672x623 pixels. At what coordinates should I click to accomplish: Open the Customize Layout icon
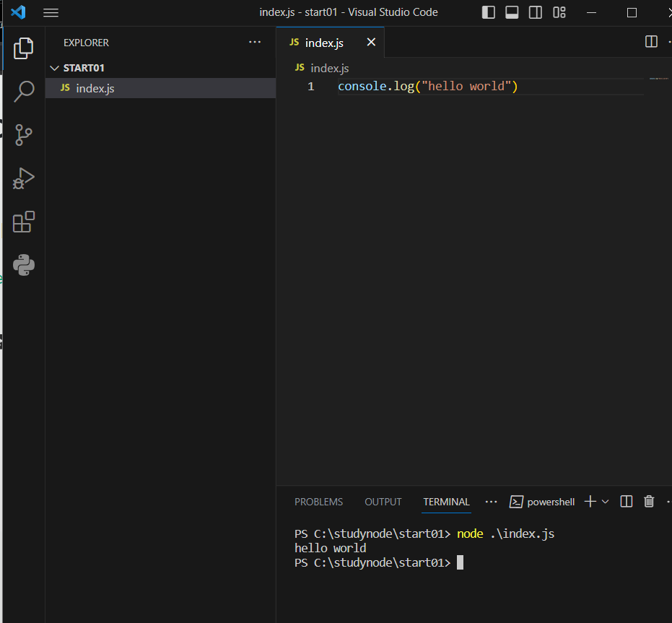click(x=559, y=12)
